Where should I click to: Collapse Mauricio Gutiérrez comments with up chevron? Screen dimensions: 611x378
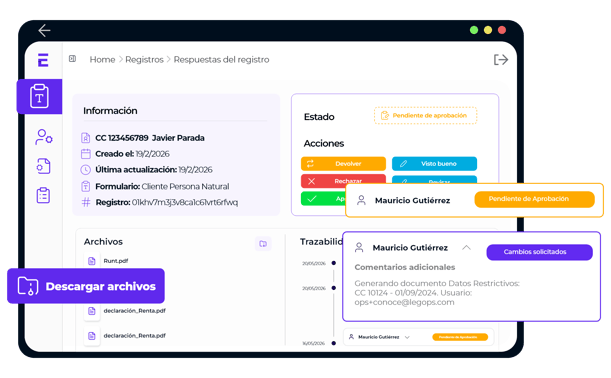[466, 247]
